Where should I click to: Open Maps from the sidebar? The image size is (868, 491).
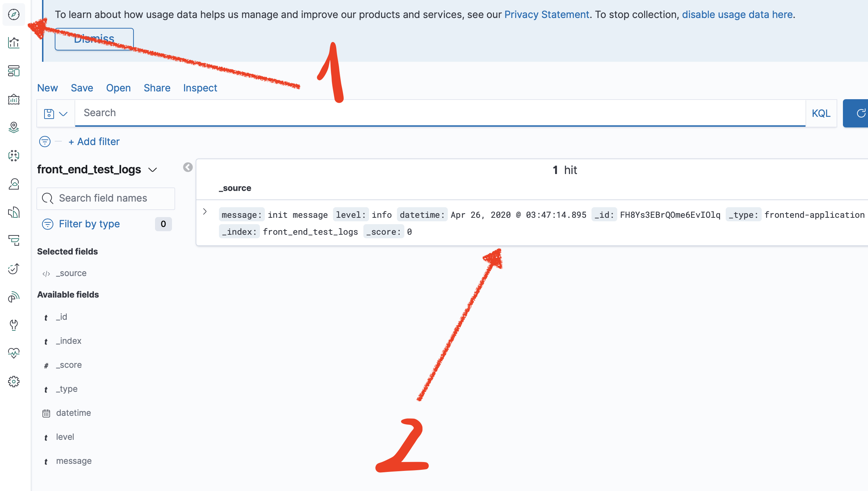14,127
